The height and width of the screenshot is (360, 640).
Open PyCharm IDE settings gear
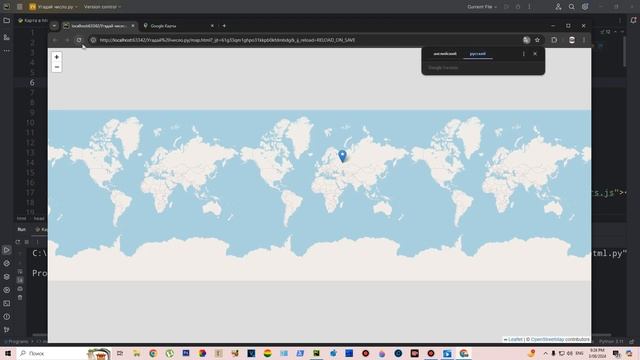coord(585,7)
